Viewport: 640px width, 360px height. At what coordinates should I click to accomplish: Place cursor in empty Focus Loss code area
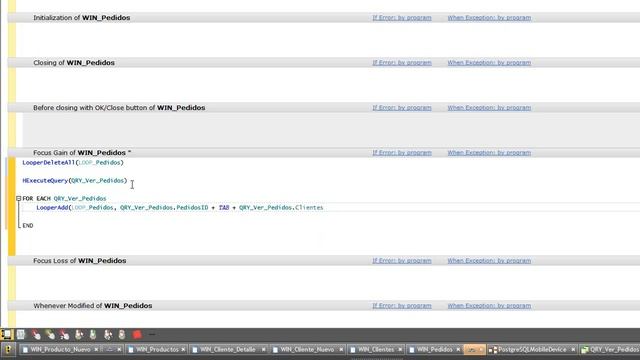(328, 282)
